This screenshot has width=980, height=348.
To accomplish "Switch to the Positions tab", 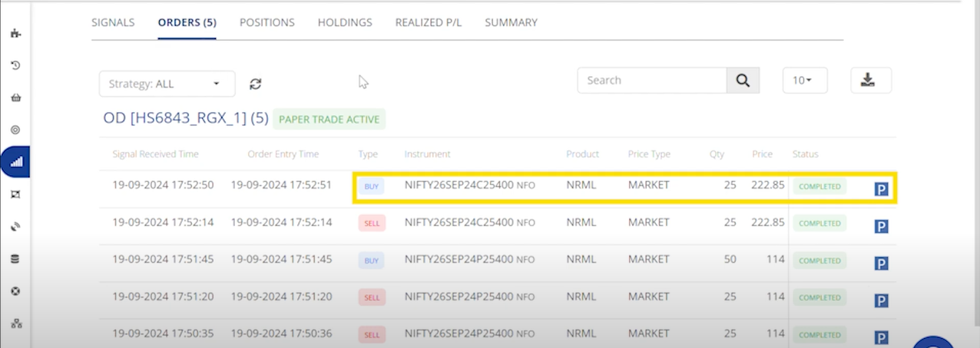I will tap(267, 22).
